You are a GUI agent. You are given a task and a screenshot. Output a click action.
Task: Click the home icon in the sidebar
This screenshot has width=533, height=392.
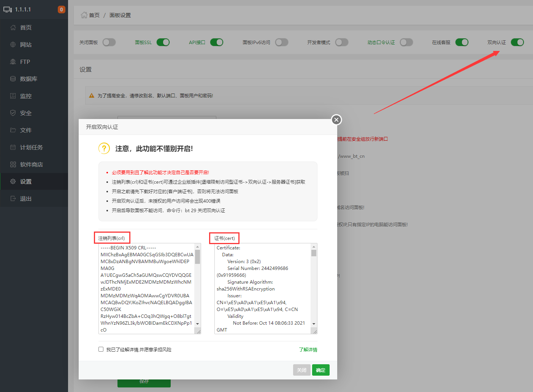coord(13,27)
